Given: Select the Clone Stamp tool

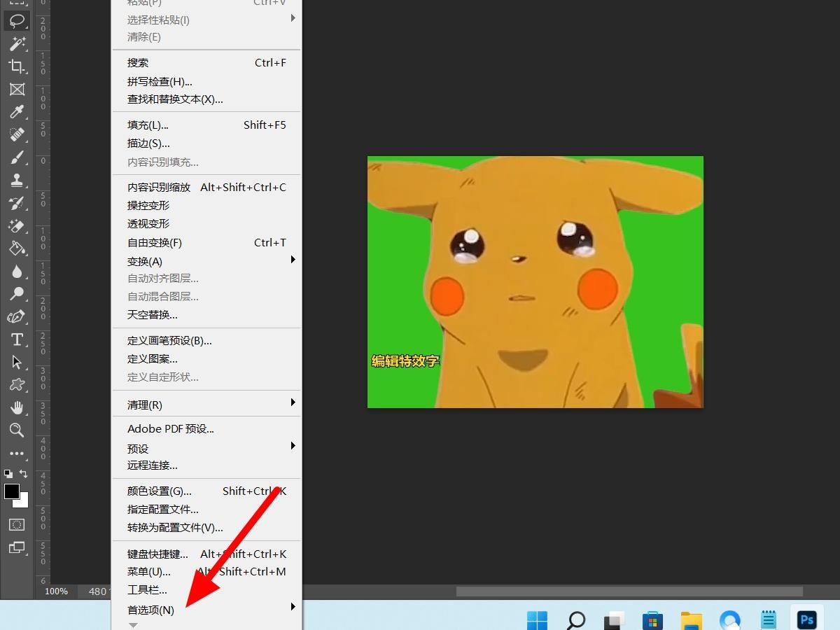Looking at the screenshot, I should pos(17,180).
